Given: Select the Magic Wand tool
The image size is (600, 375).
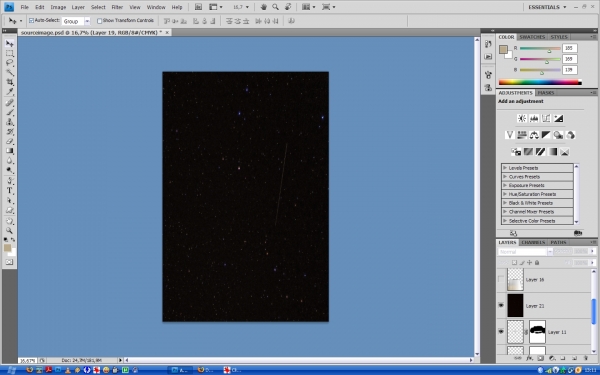Looking at the screenshot, I should point(10,72).
